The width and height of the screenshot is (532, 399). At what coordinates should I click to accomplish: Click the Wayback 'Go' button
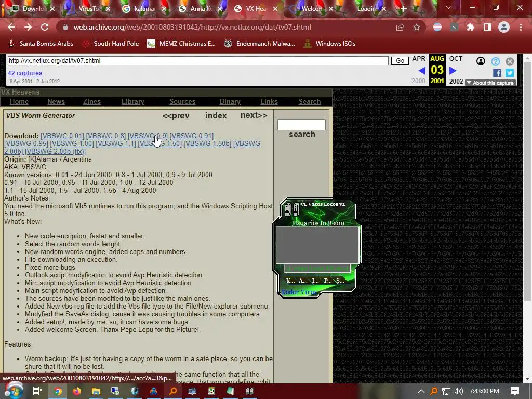[400, 61]
